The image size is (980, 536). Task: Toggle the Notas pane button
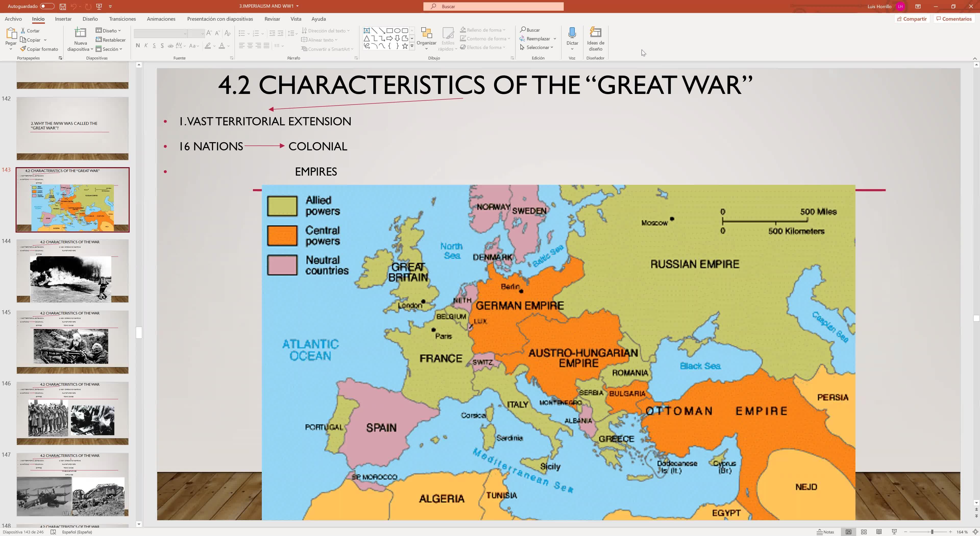(x=826, y=532)
